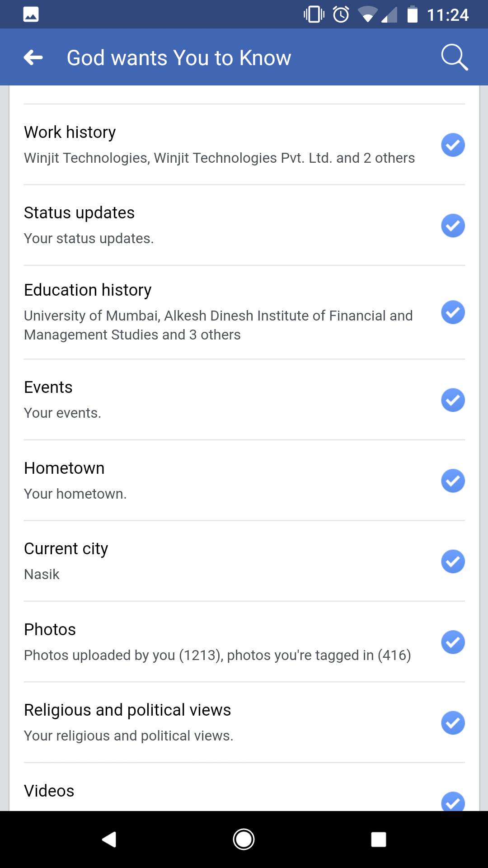Turn off Photos permission checkmark

coord(453,642)
